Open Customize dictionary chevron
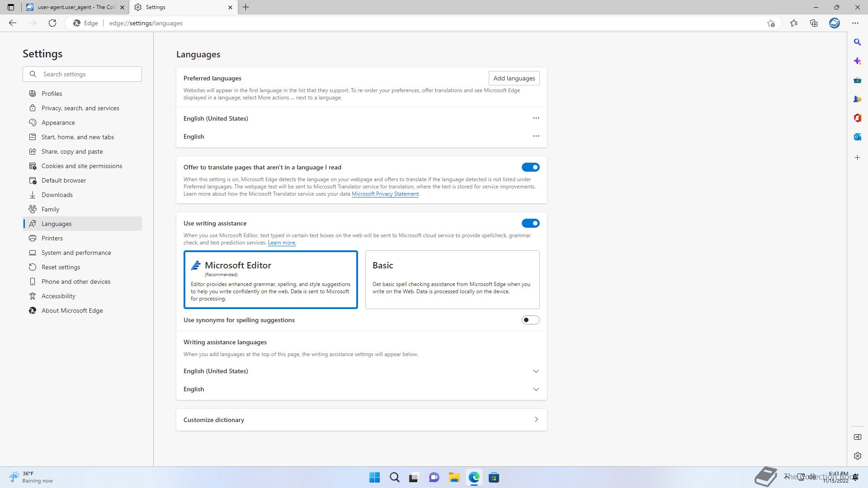The image size is (868, 488). tap(536, 420)
